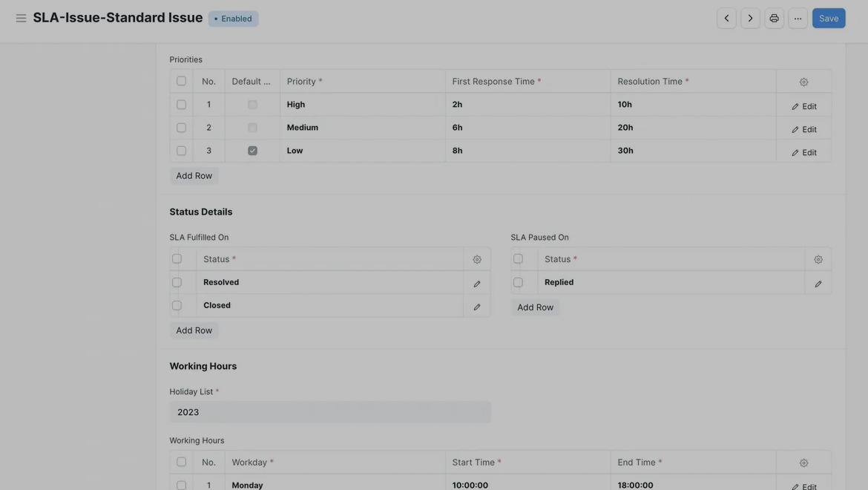Uncheck default priority for Low row

(x=252, y=151)
